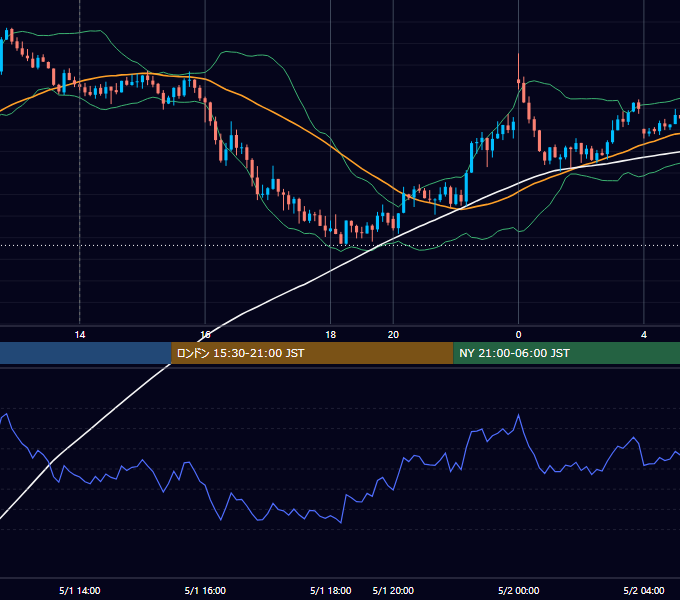Click the 0 hour label on upper axis

518,335
